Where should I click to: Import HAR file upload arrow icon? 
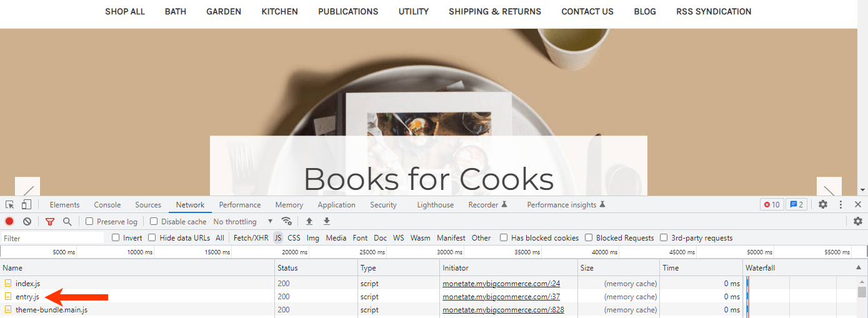[x=309, y=221]
